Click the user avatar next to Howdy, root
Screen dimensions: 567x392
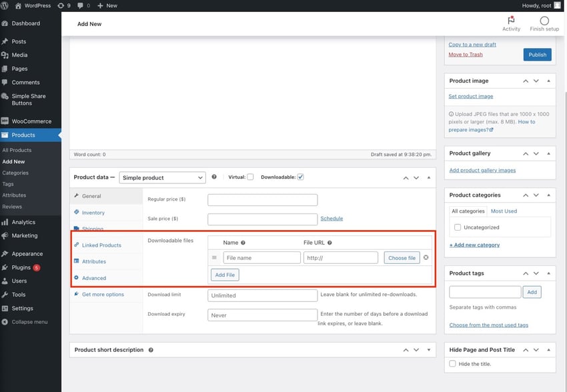pos(558,5)
